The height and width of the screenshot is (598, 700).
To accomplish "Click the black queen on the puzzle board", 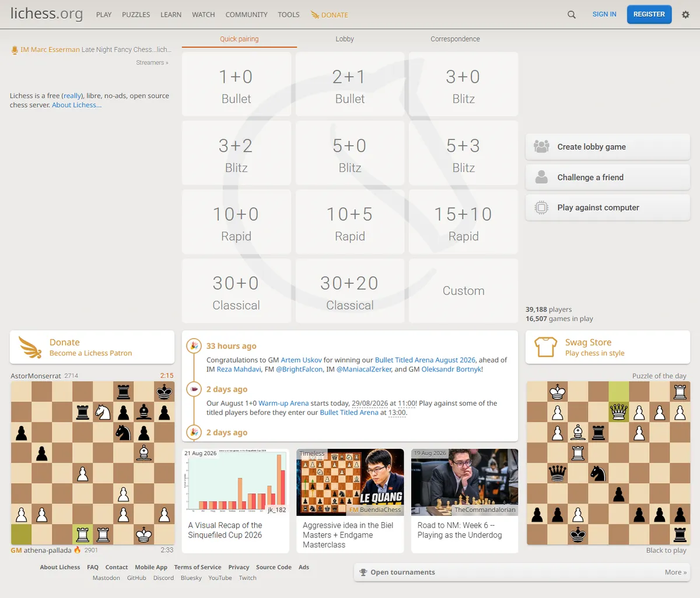I will (558, 473).
